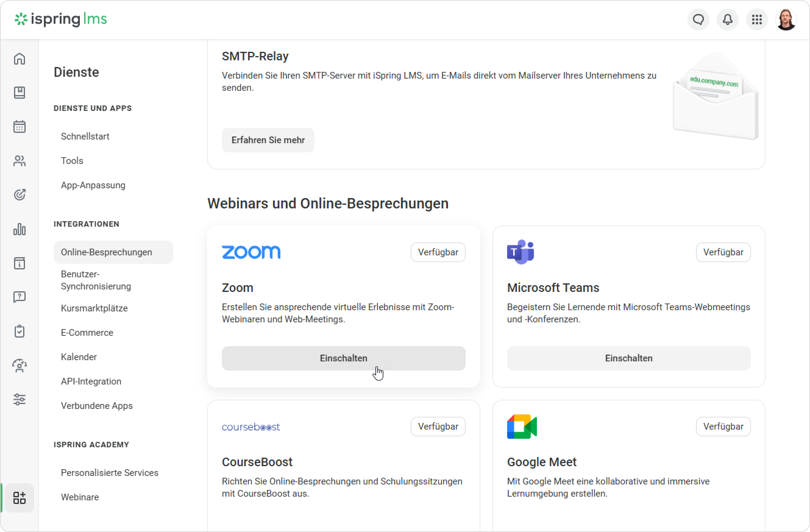Click the Dienste page title

[x=76, y=72]
